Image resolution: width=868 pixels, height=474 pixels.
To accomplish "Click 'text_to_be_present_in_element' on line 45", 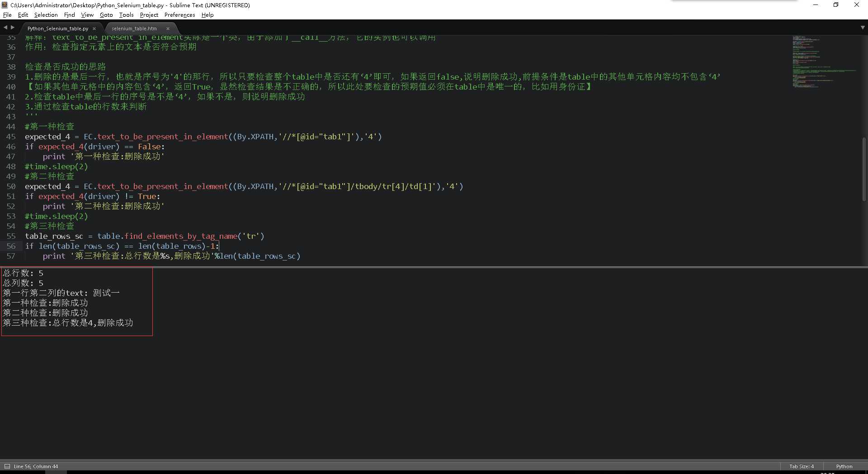I will 163,137.
